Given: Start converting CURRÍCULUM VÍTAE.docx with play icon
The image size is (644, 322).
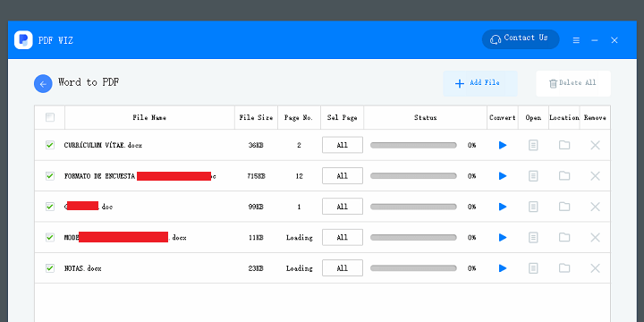Looking at the screenshot, I should (x=503, y=145).
